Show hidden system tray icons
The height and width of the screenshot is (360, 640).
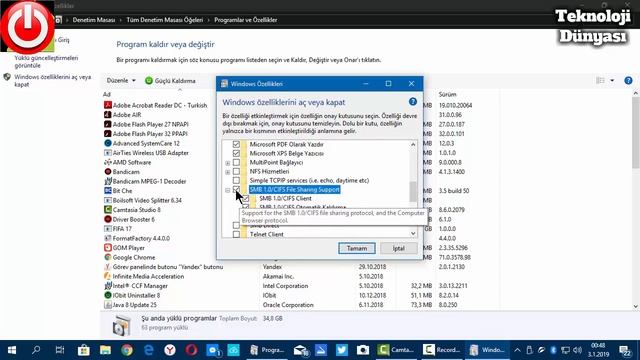517,350
